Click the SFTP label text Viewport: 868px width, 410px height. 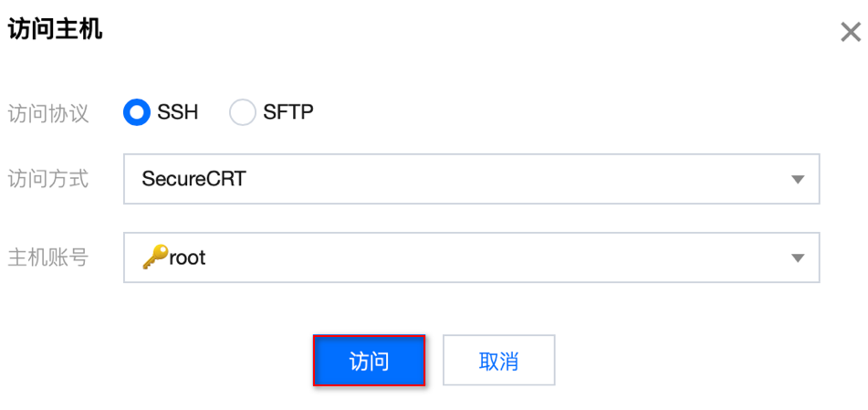(288, 113)
